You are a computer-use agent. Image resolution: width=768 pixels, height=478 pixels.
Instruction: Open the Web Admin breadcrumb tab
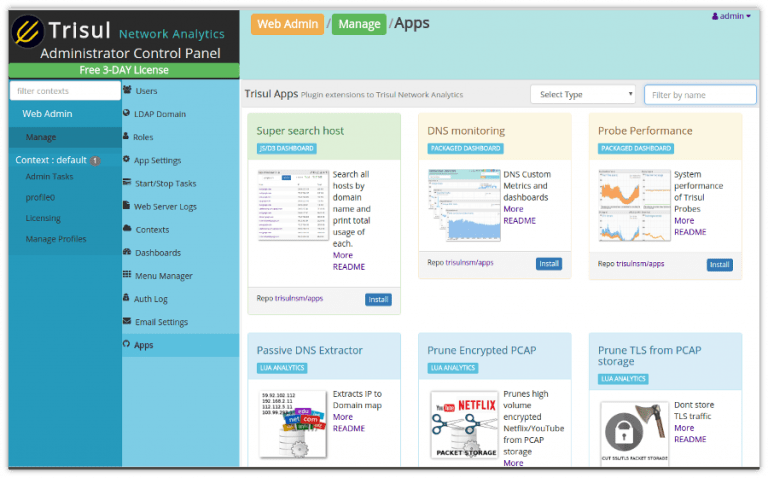pos(287,23)
